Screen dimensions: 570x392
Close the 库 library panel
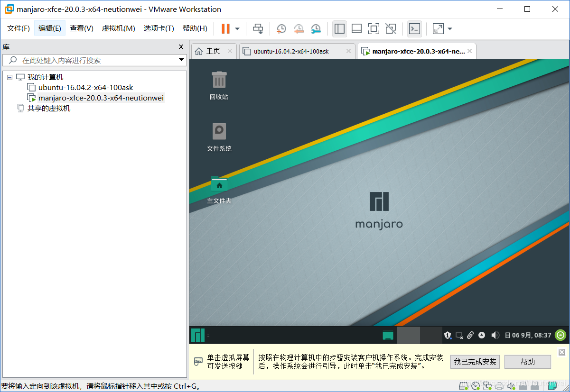tap(181, 47)
